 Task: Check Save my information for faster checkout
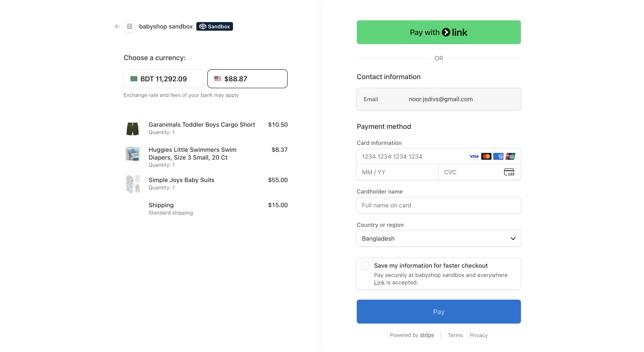(365, 266)
